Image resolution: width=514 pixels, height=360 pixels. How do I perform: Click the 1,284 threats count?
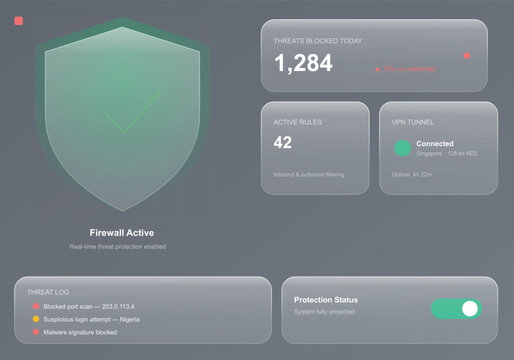[303, 63]
